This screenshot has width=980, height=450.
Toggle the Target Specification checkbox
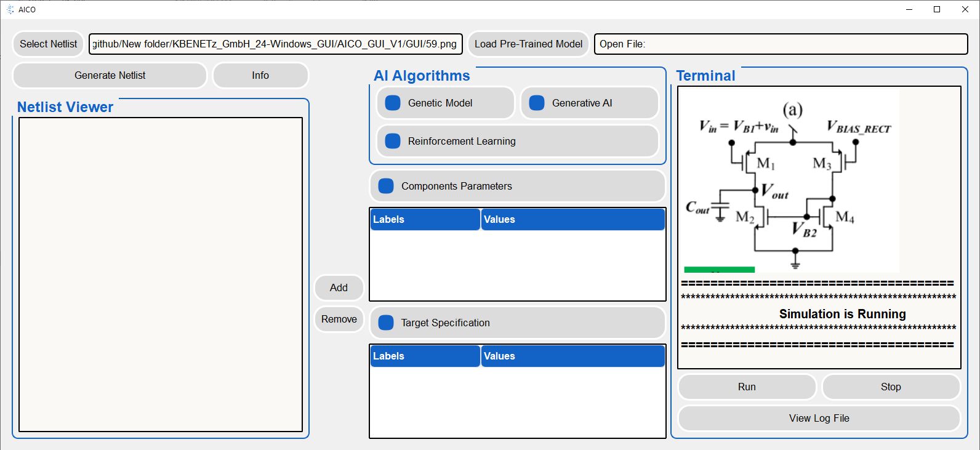[x=386, y=323]
